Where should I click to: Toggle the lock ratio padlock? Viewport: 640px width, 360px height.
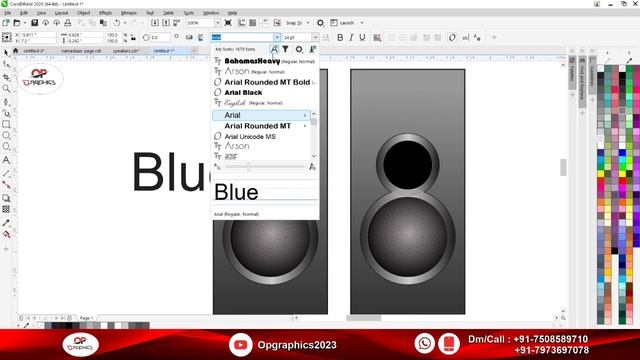133,38
